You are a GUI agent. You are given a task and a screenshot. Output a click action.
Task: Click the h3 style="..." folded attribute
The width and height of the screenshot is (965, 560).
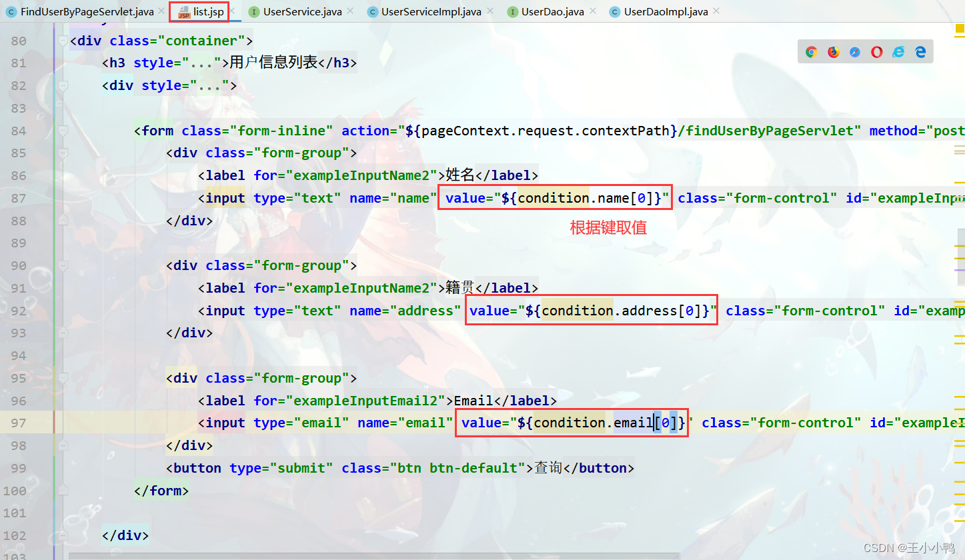(177, 63)
